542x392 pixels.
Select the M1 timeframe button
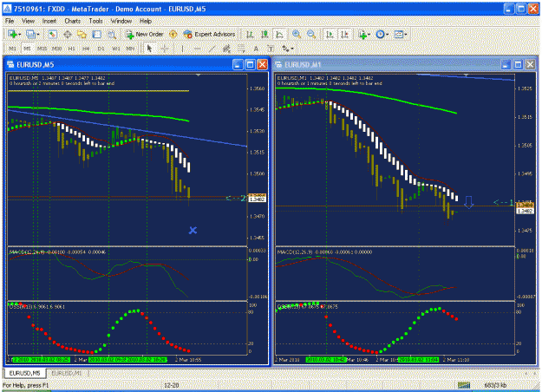coord(12,49)
